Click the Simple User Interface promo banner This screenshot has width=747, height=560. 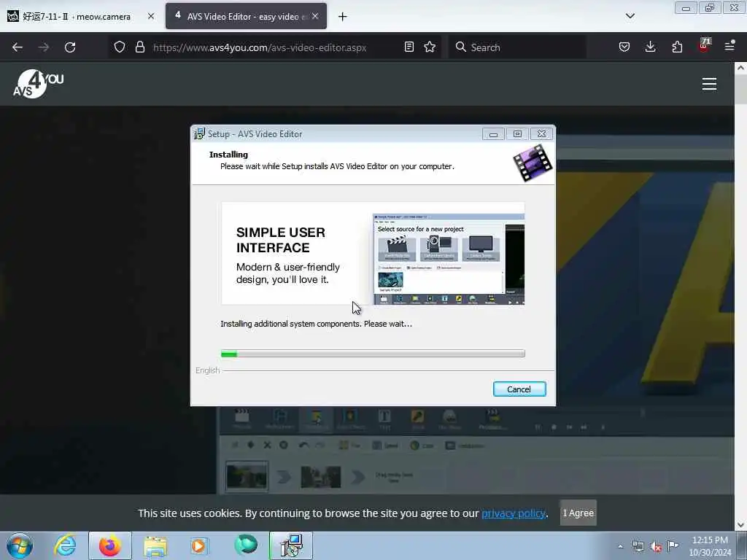373,253
